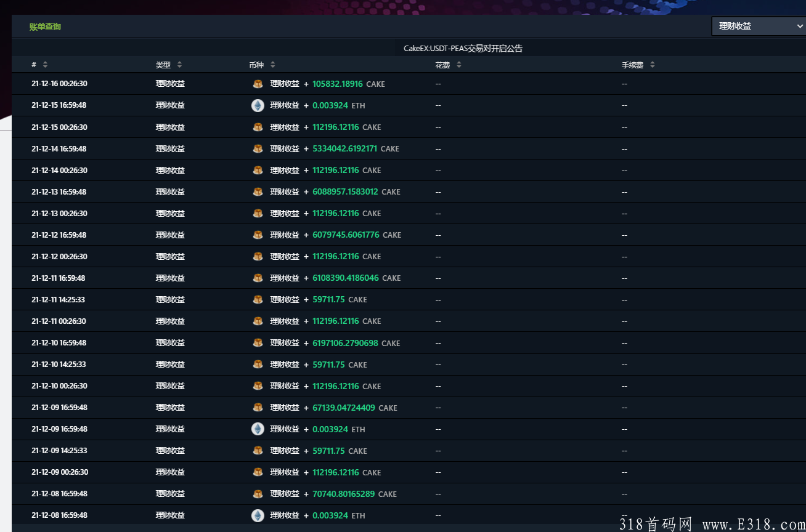Click the CAKE icon beside 67139.04724409

point(258,408)
